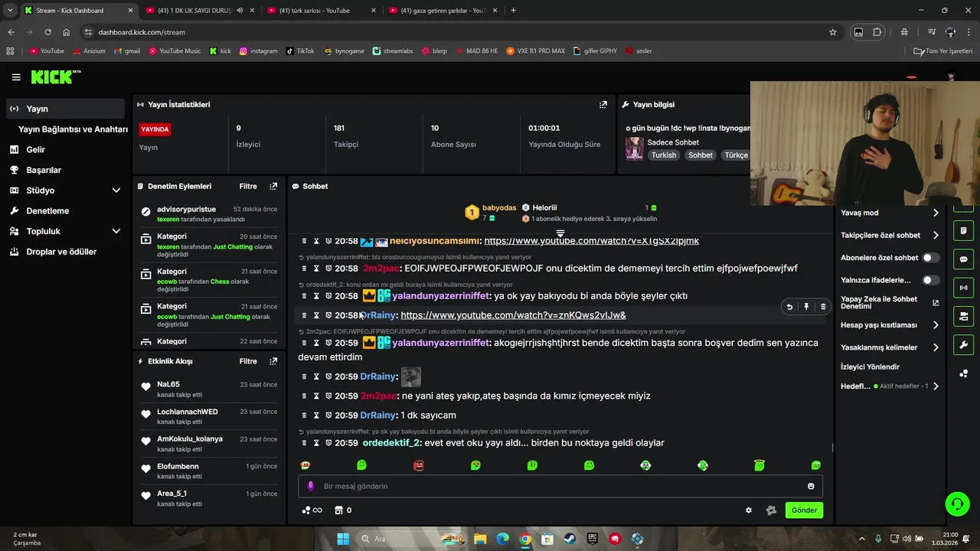Open chat settings gear icon
Screen dimensions: 980x551
pyautogui.click(x=749, y=510)
